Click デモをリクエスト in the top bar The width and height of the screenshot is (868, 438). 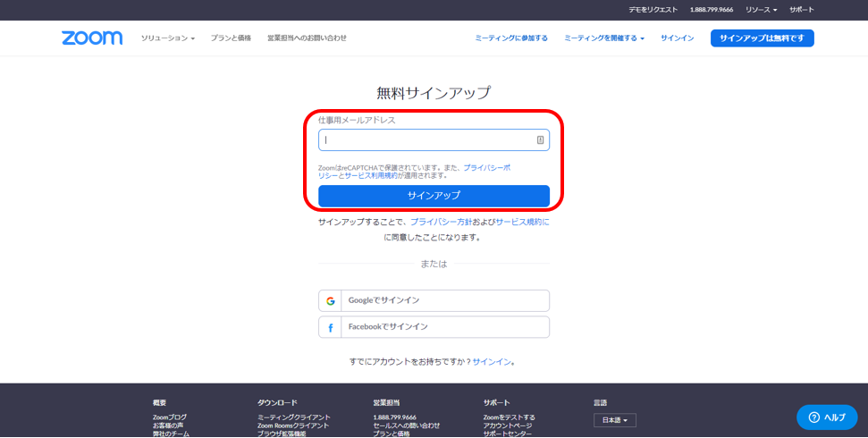[x=653, y=10]
